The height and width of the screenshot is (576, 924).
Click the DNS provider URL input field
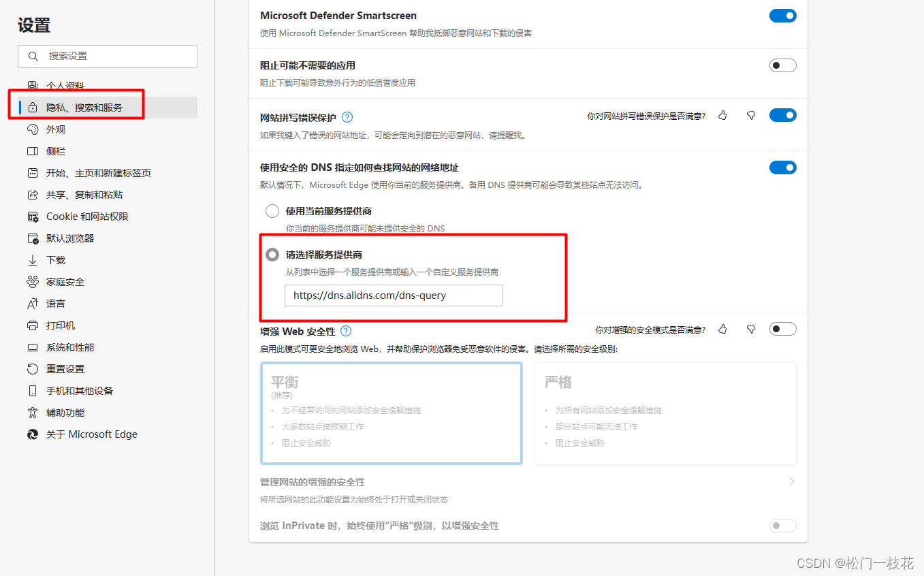394,295
